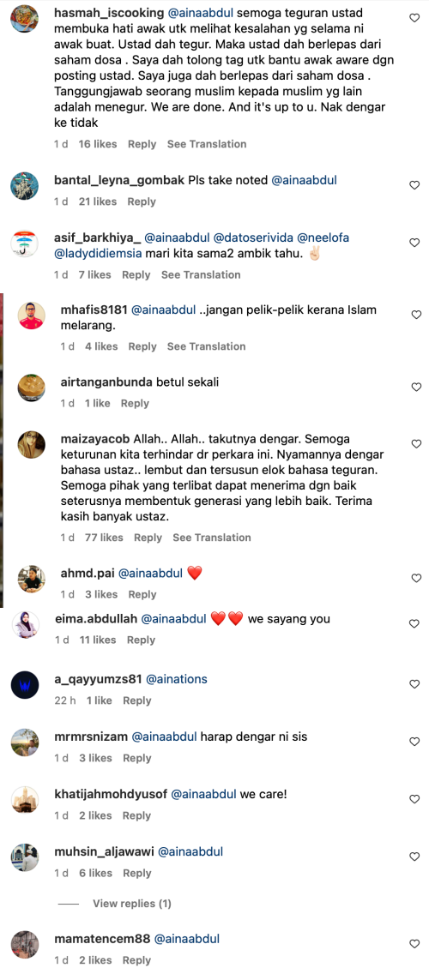
Task: Like asif_barkhiya_'s comment via heart icon
Action: (414, 243)
